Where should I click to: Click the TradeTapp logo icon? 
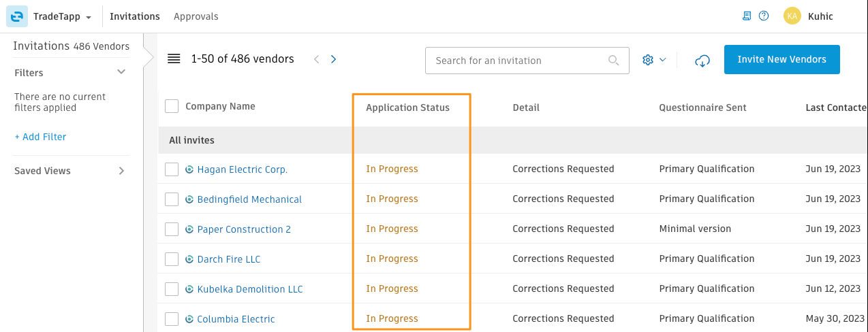(x=16, y=16)
